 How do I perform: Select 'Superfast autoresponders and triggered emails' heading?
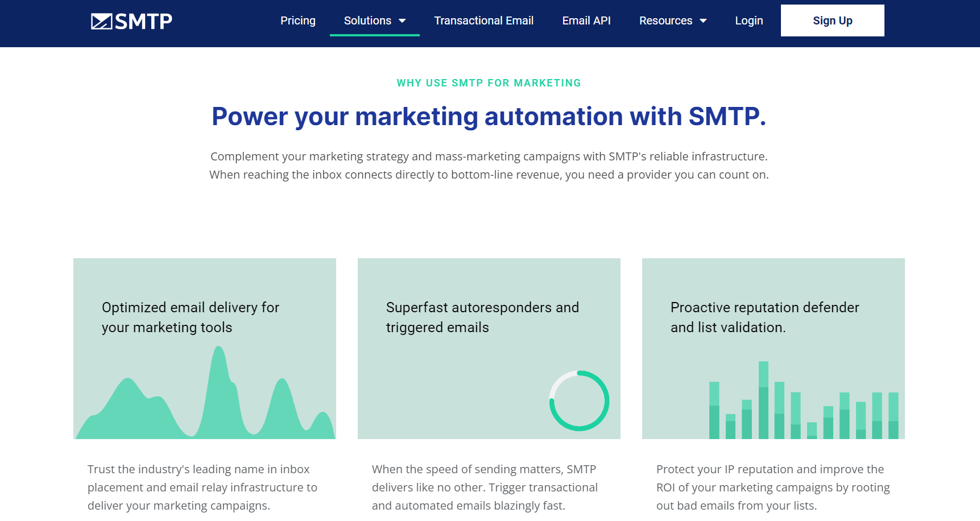point(482,317)
